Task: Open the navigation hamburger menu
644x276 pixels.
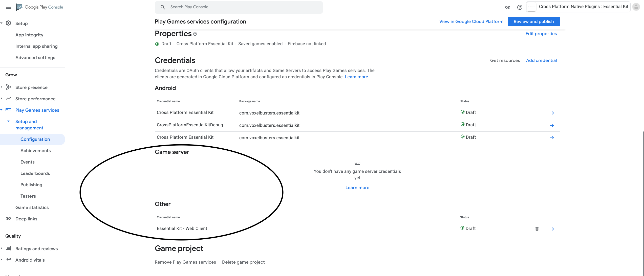Action: [8, 7]
